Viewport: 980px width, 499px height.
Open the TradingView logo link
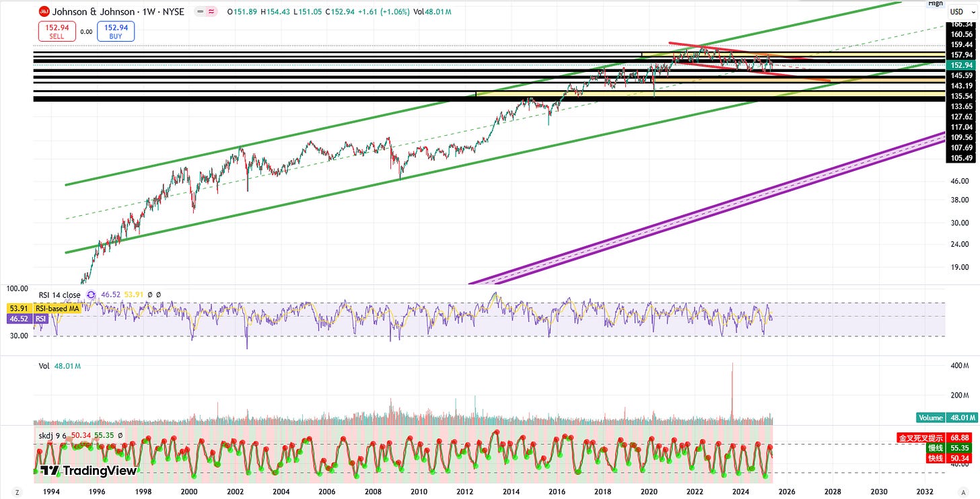(88, 471)
